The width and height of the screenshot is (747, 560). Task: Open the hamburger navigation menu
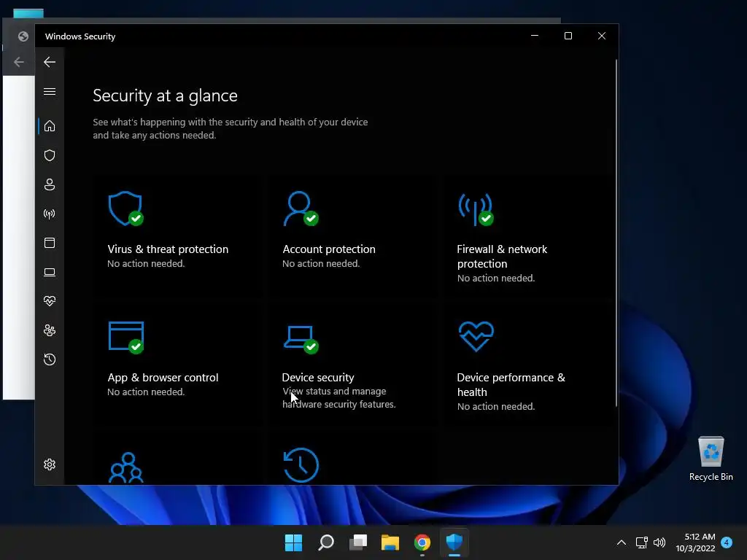50,91
